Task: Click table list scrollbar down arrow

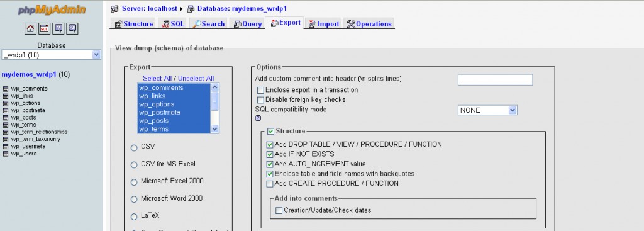Action: (x=215, y=129)
